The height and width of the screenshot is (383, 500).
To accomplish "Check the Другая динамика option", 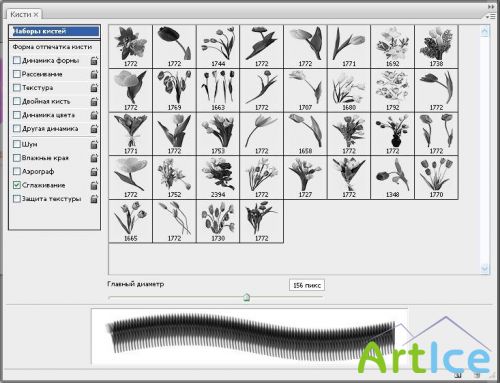I will (17, 128).
